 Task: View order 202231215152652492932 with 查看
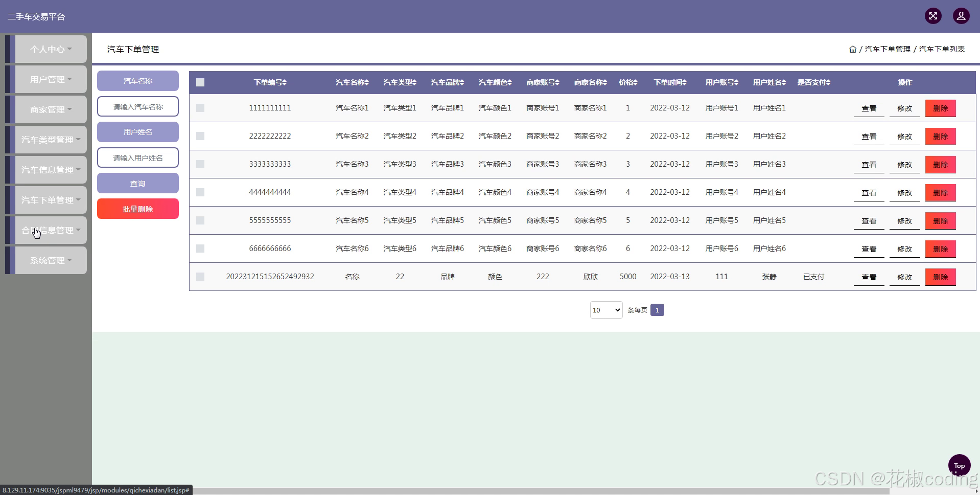(x=869, y=277)
